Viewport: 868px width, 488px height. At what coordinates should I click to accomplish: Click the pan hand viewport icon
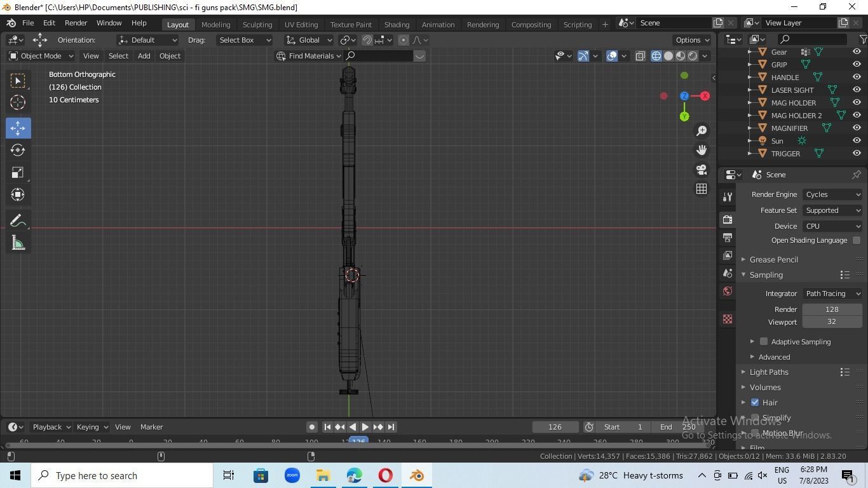(702, 150)
